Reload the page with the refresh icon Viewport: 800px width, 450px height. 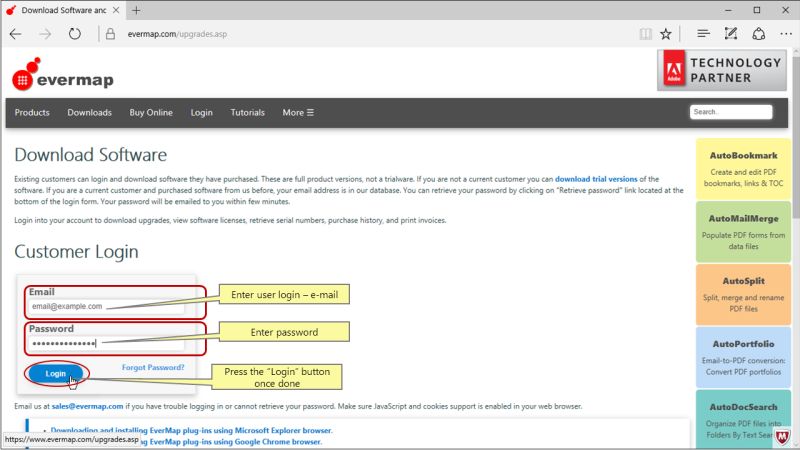coord(74,34)
